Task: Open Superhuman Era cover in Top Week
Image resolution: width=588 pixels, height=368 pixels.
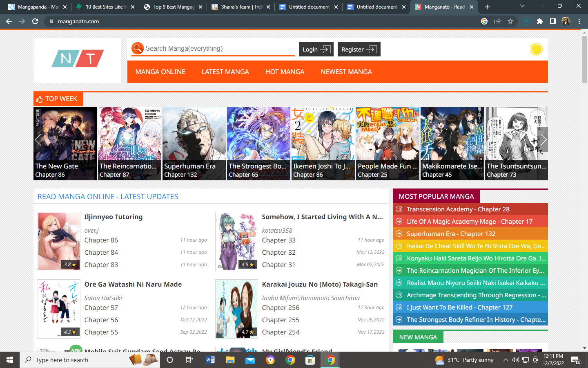Action: pyautogui.click(x=194, y=144)
